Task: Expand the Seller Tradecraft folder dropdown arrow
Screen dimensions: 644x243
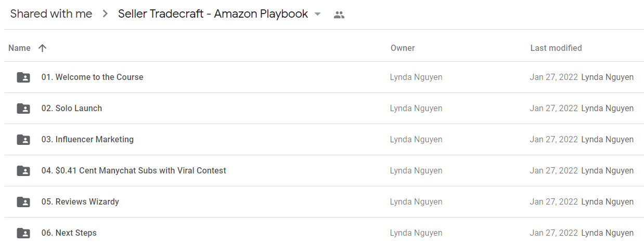Action: [318, 15]
